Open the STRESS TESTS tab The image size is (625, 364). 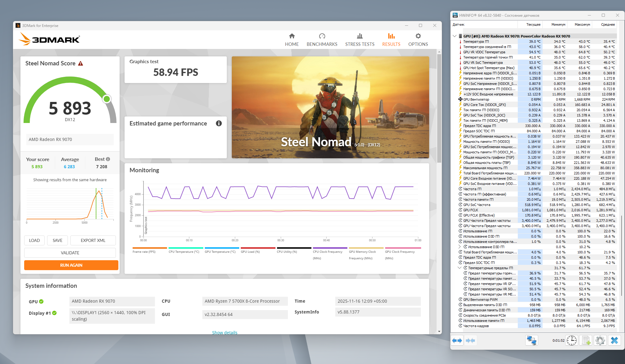click(x=360, y=40)
